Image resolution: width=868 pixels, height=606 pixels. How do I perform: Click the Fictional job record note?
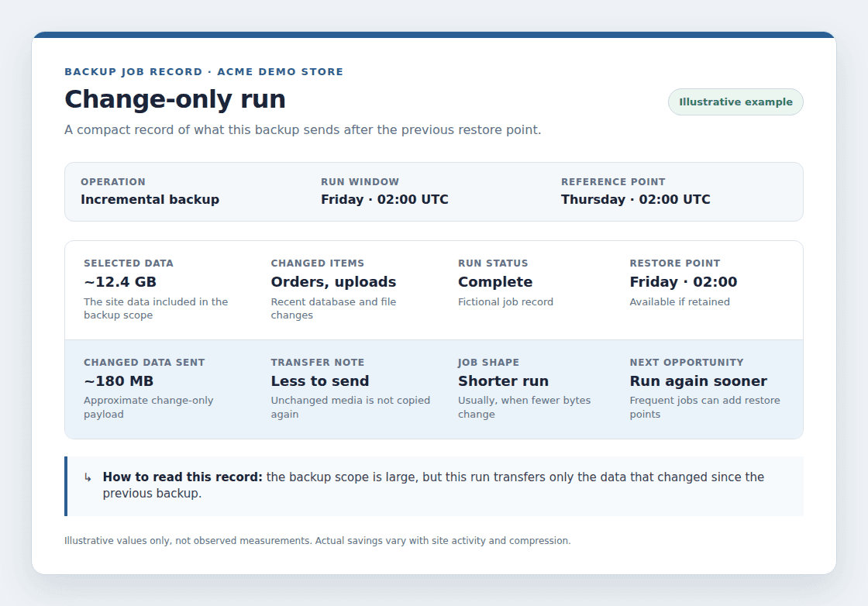point(505,301)
